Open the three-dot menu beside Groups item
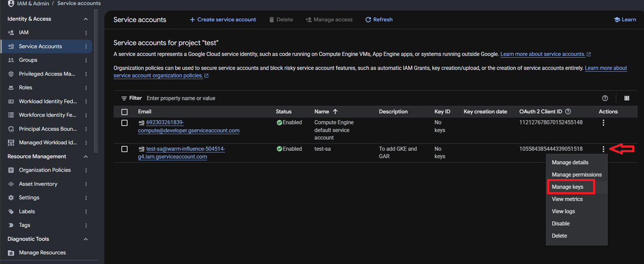This screenshot has height=264, width=644. 86,60
